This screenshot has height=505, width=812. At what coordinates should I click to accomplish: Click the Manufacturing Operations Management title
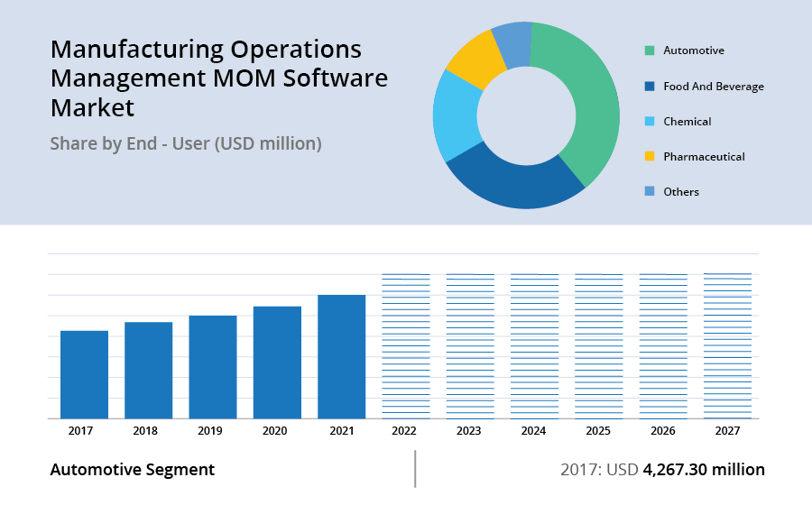(x=219, y=78)
